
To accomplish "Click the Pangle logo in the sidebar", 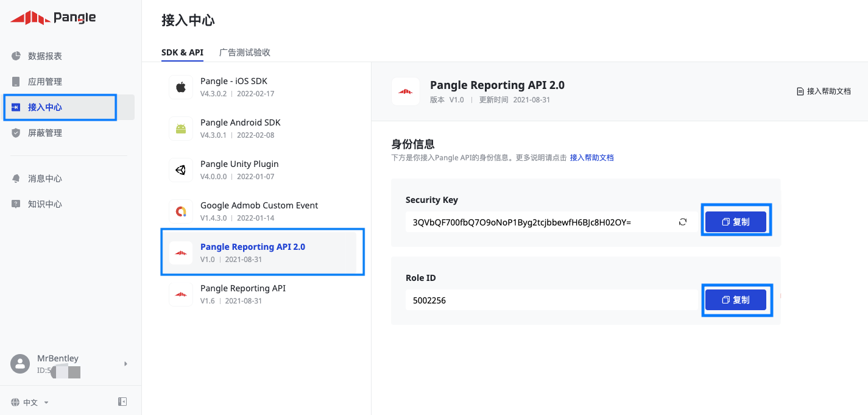I will tap(53, 18).
